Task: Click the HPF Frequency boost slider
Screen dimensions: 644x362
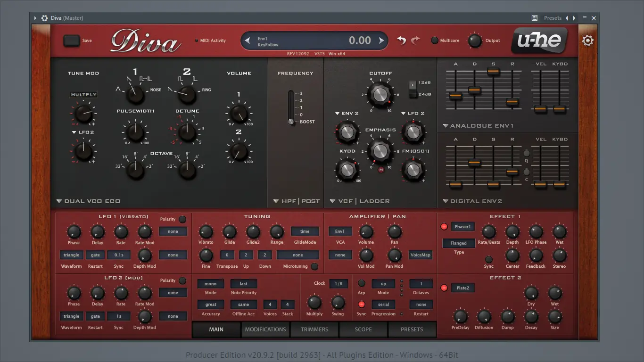Action: (x=291, y=122)
